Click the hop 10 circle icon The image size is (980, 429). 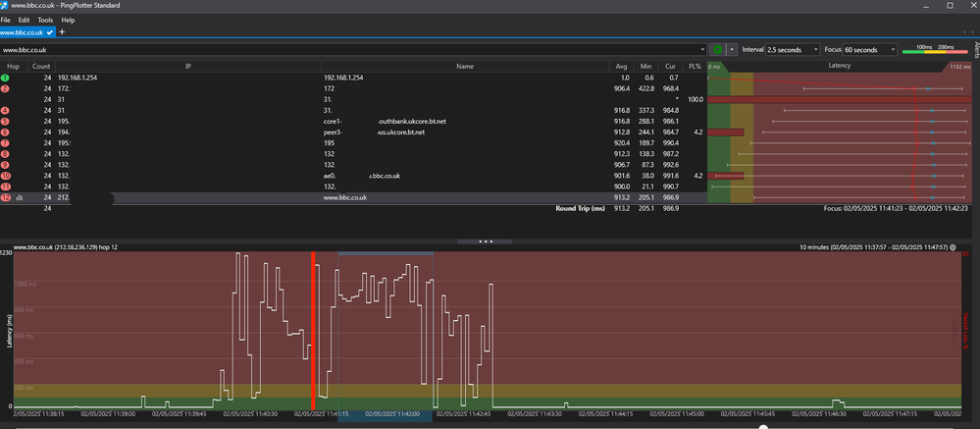5,176
